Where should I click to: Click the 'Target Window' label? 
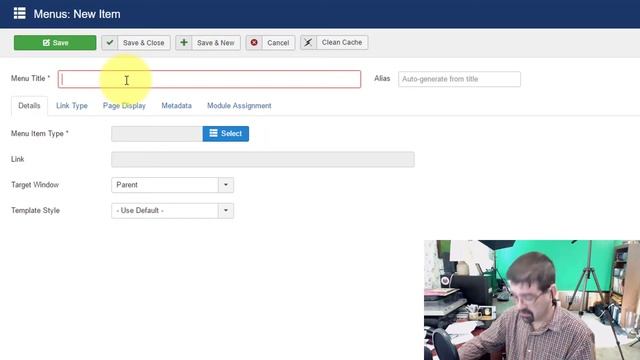click(35, 185)
